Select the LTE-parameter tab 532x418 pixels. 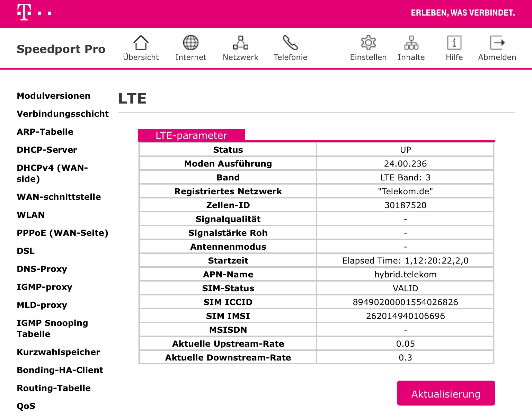(192, 135)
